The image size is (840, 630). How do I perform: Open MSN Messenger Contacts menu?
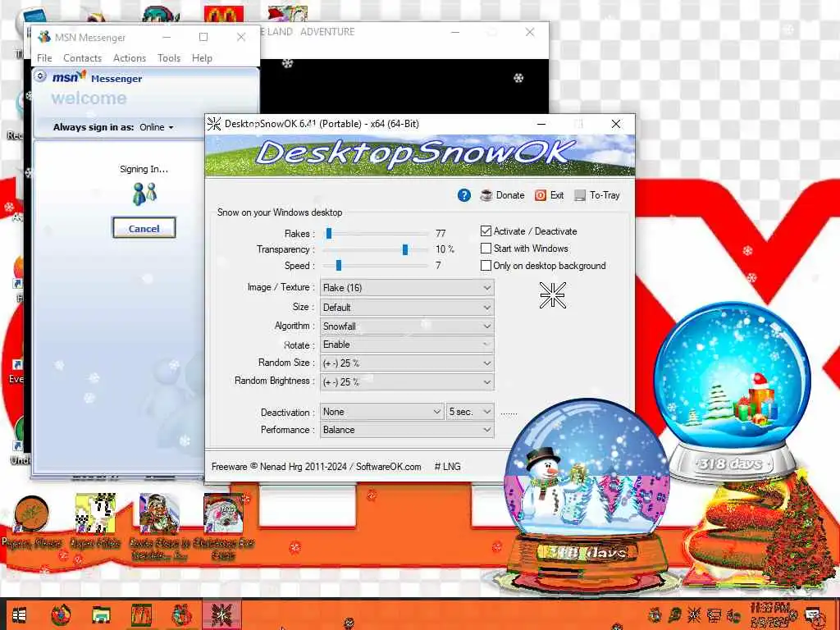click(x=83, y=58)
